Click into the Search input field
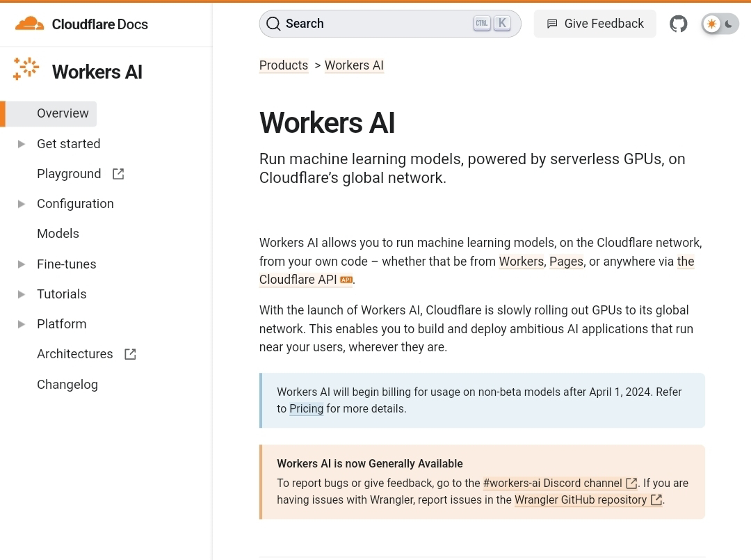 click(x=390, y=24)
